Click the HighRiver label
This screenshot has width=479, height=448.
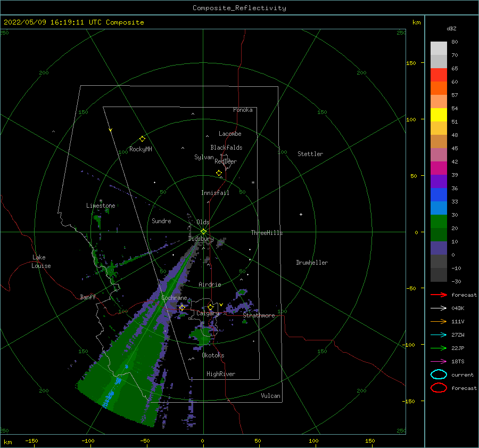221,374
